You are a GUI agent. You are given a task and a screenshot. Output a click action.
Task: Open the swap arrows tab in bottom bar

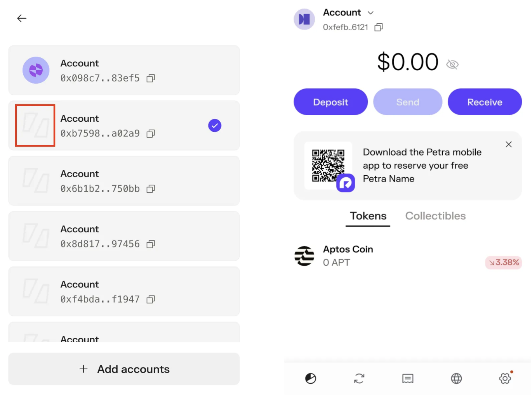(x=359, y=378)
